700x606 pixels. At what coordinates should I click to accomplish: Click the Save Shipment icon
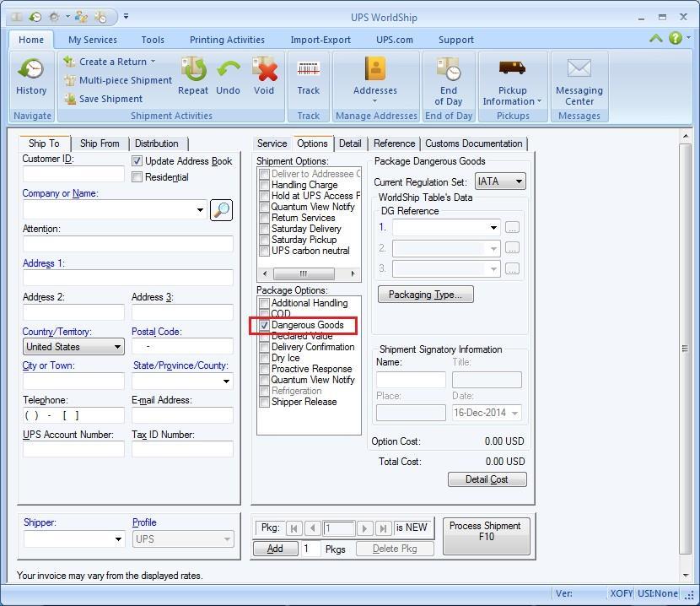click(x=69, y=99)
